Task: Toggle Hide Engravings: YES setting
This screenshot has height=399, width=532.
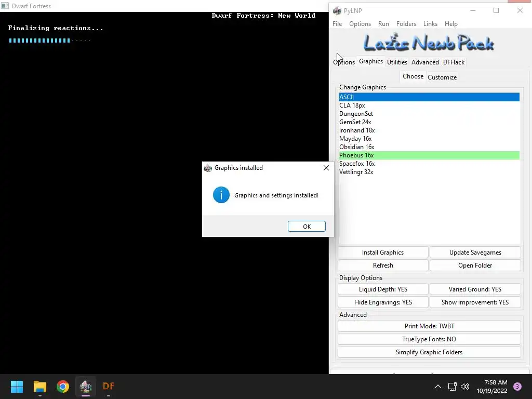Action: 383,302
